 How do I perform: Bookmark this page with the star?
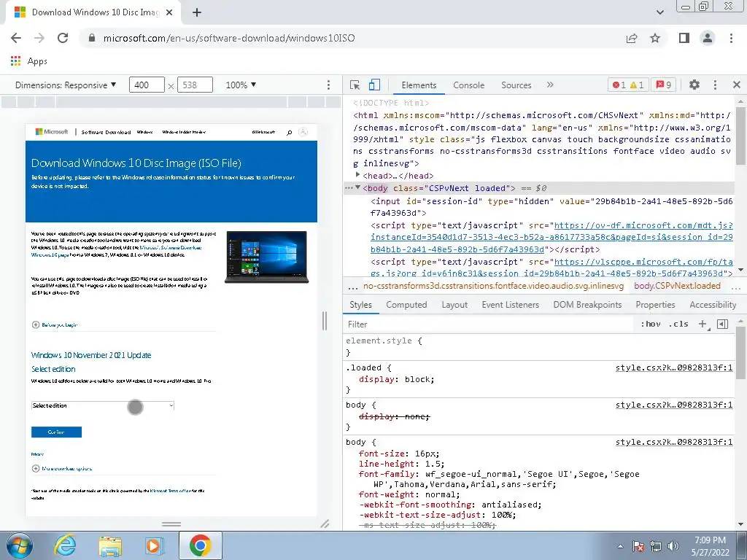click(655, 38)
